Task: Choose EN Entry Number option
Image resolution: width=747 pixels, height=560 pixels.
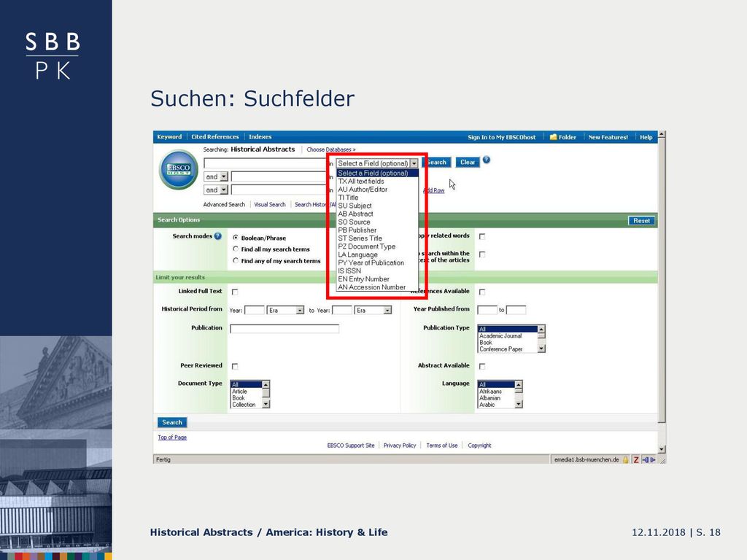Action: click(377, 279)
